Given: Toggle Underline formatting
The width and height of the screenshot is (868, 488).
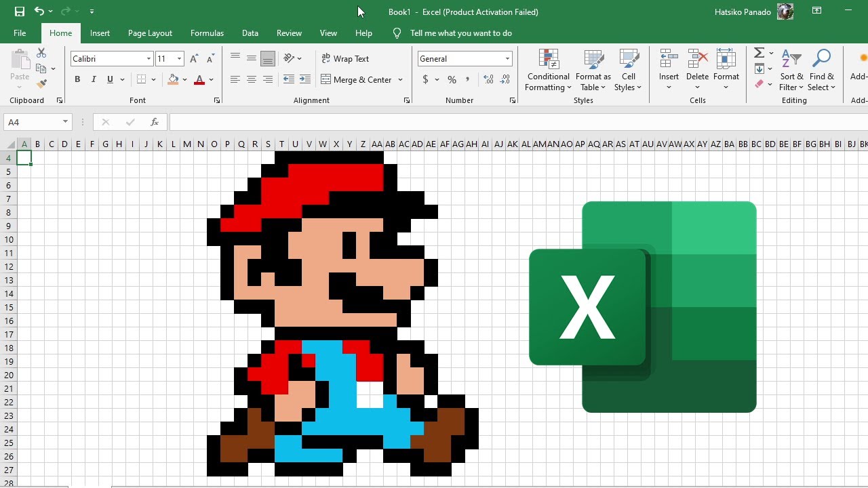Looking at the screenshot, I should coord(110,79).
